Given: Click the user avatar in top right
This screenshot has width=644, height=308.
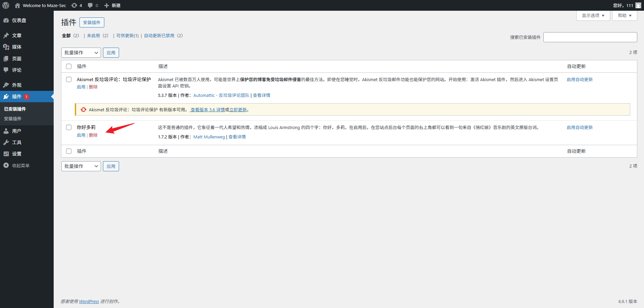Looking at the screenshot, I should [638, 5].
